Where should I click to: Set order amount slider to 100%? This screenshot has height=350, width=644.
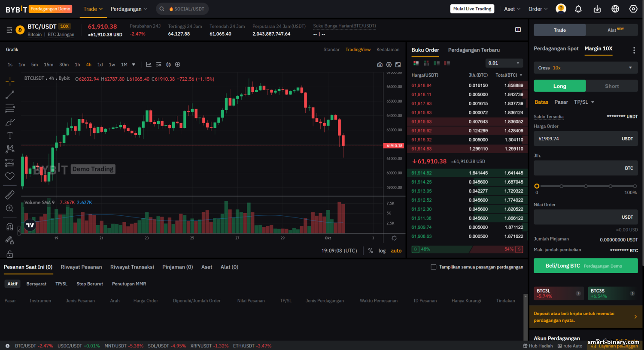(635, 186)
